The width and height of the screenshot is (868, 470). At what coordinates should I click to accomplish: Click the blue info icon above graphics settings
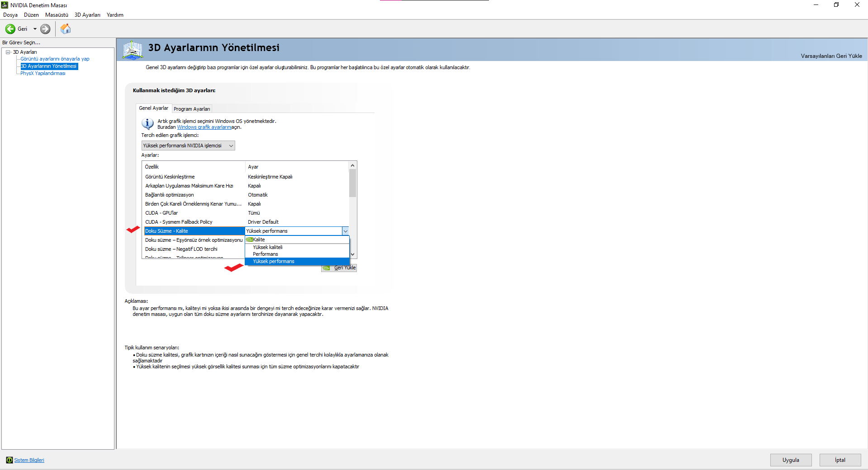tap(147, 123)
